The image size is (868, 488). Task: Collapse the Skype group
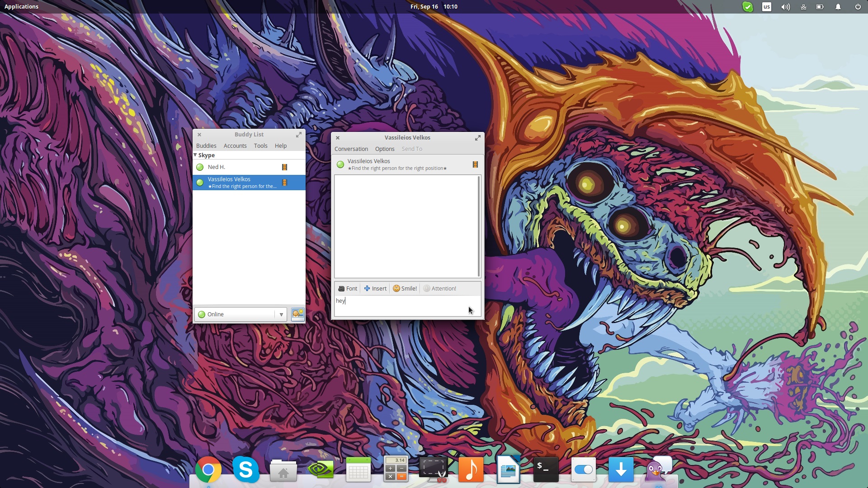195,155
